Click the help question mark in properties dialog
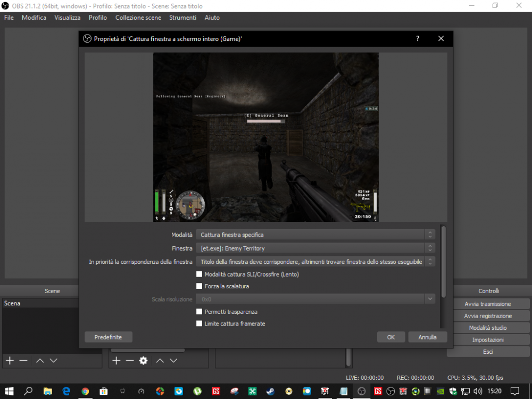 coord(418,39)
